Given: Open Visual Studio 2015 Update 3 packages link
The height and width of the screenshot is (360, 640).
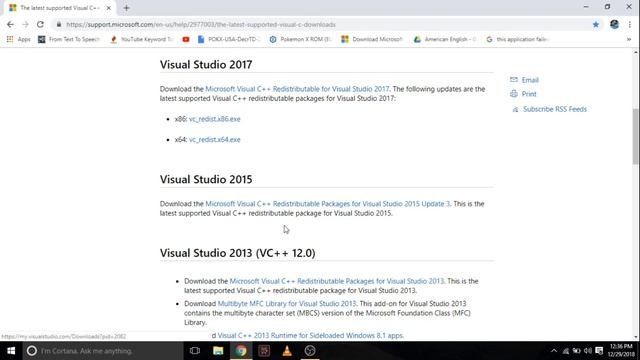Looking at the screenshot, I should click(328, 204).
